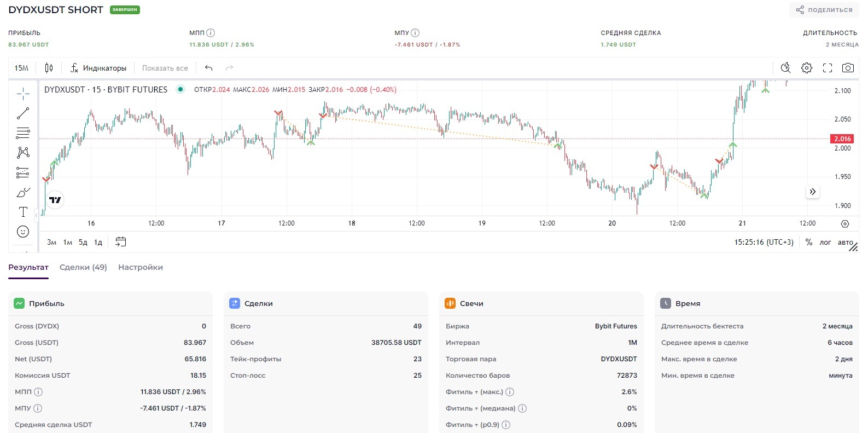The height and width of the screenshot is (433, 868).
Task: Set chart range to 5д
Action: point(83,242)
